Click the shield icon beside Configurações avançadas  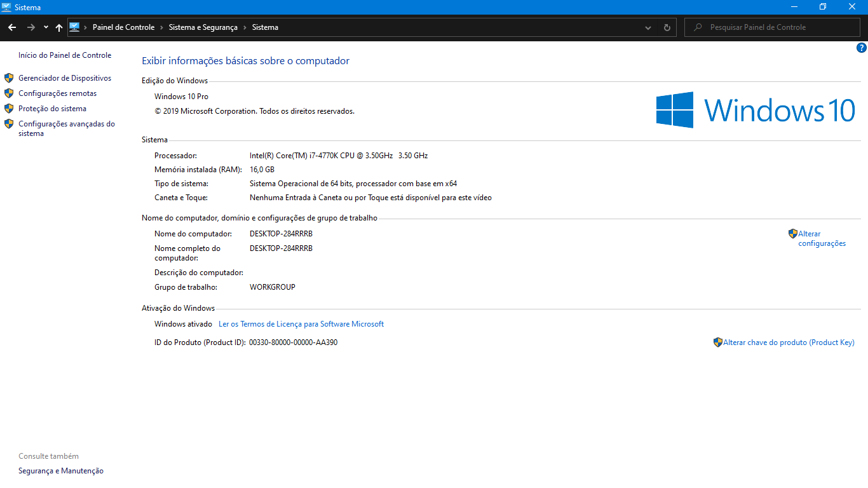point(9,124)
